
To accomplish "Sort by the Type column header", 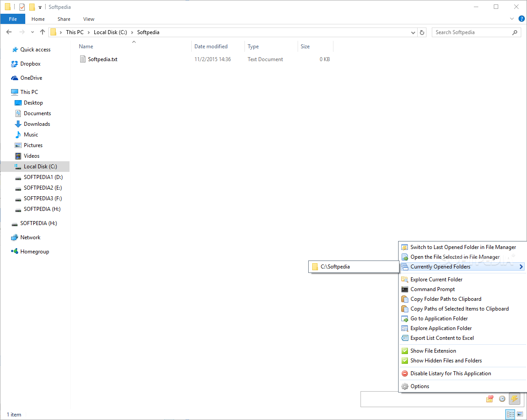I will (271, 47).
